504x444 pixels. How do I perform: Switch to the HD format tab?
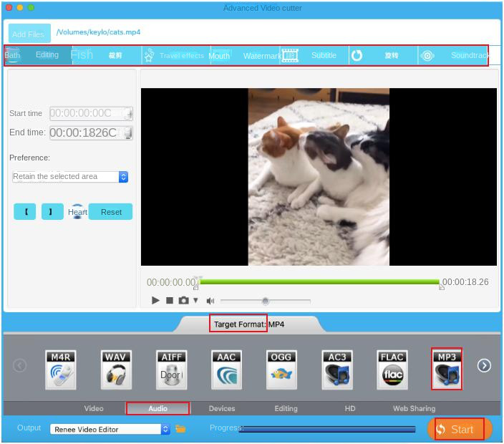pyautogui.click(x=349, y=409)
